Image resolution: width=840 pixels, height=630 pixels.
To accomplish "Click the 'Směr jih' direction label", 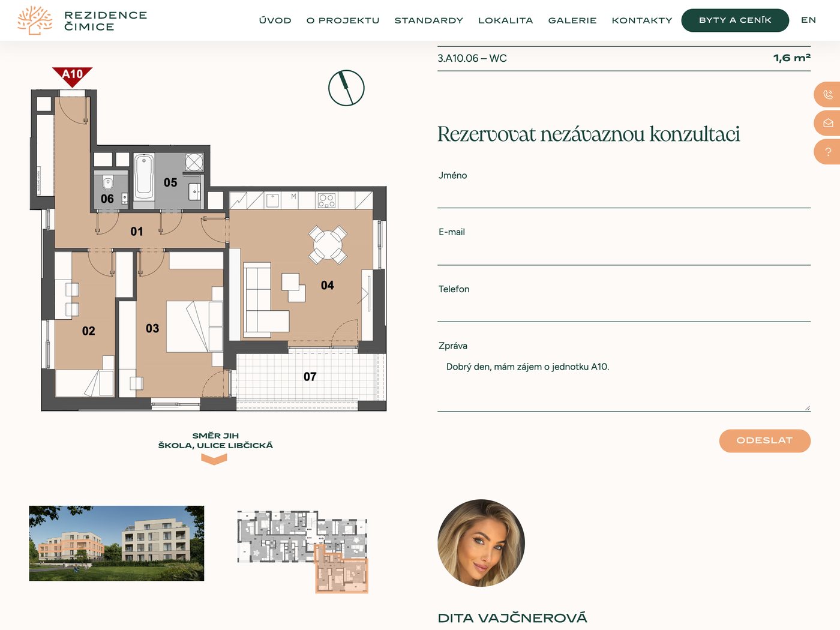I will click(215, 436).
